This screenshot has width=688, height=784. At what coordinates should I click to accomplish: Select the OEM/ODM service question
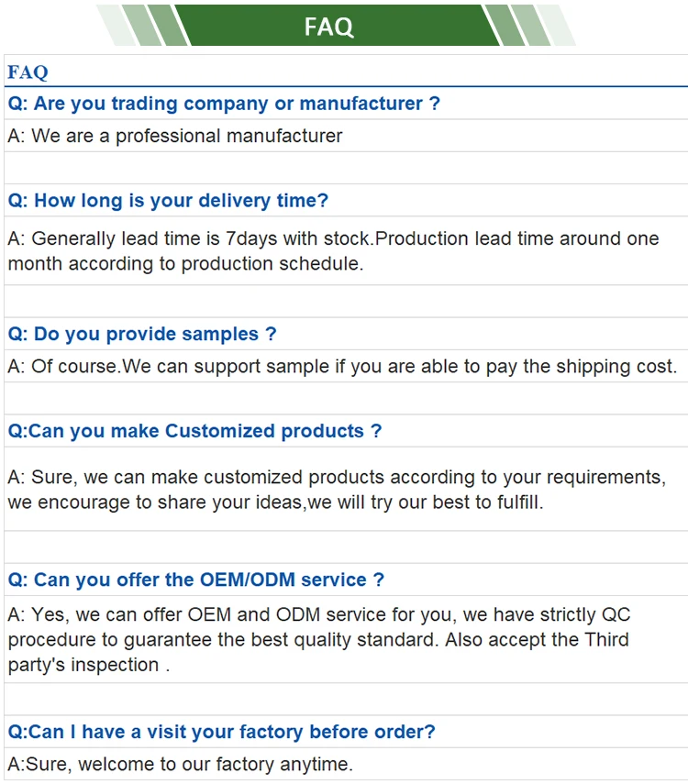coord(195,580)
